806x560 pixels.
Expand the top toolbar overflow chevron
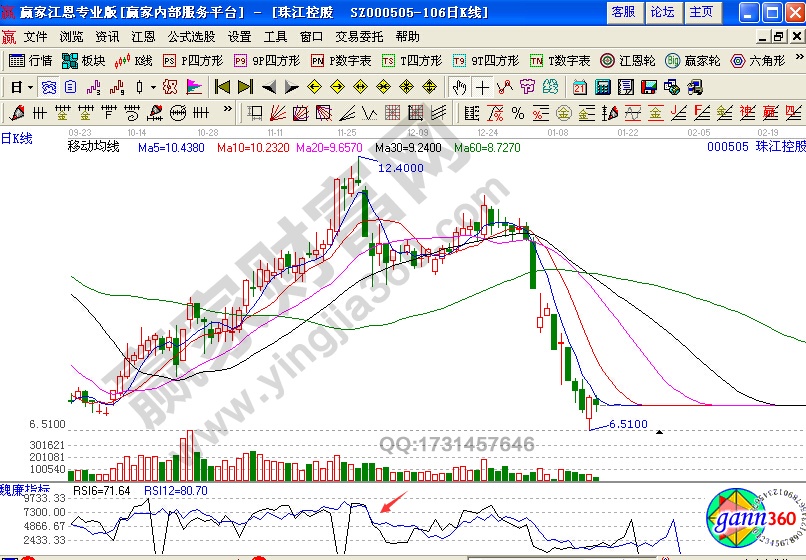[799, 57]
